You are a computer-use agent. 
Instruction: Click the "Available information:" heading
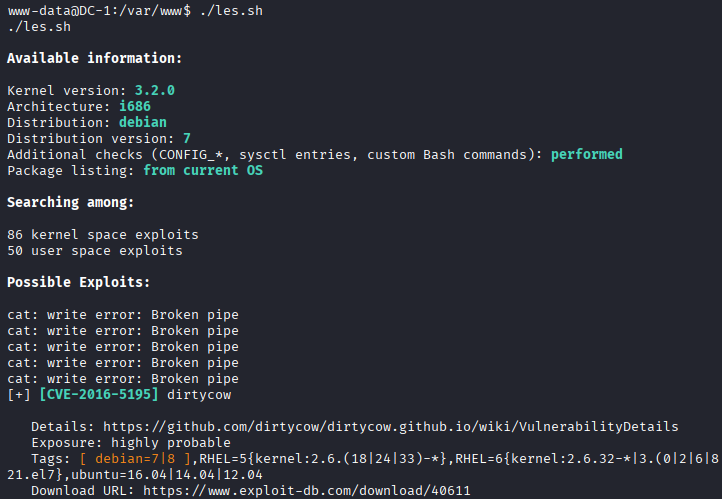(x=95, y=58)
